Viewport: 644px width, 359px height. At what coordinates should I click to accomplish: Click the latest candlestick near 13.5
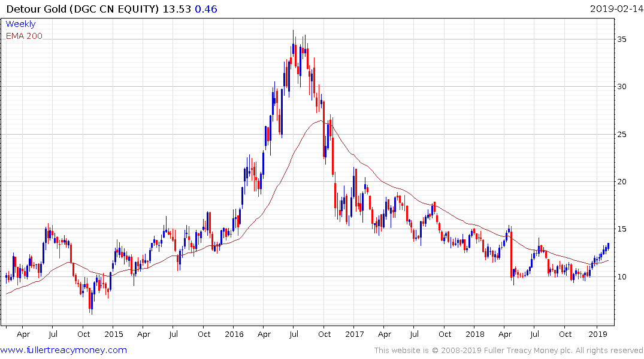coord(608,246)
